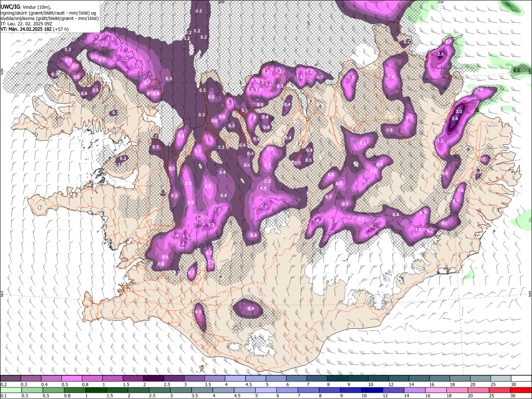Click the 3.4 precipitation value on the map

pos(455,119)
